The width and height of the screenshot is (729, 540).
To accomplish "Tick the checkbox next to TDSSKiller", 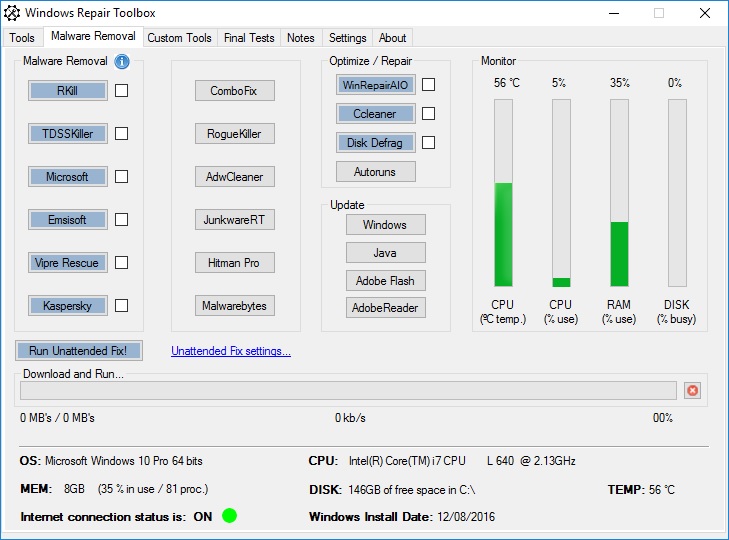I will tap(121, 133).
